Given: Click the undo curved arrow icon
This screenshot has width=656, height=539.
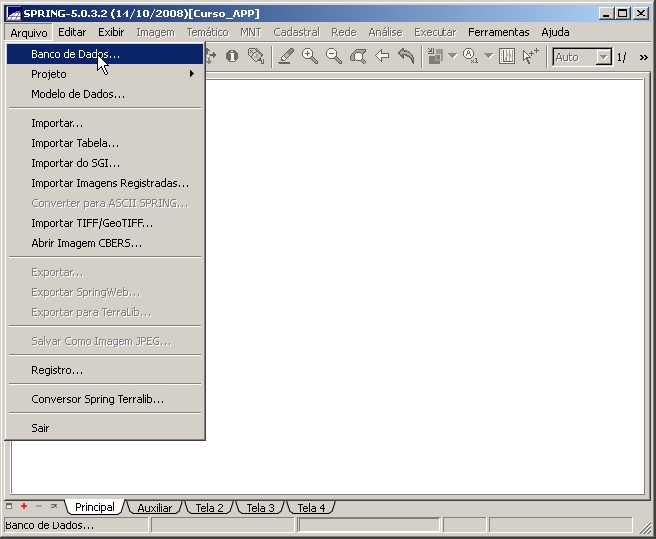Looking at the screenshot, I should tap(406, 57).
